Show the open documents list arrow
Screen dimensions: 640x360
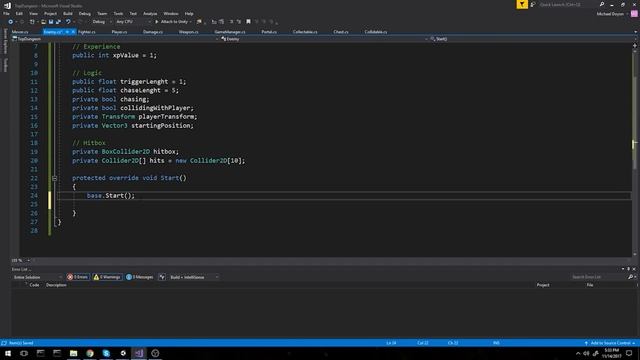coord(635,32)
